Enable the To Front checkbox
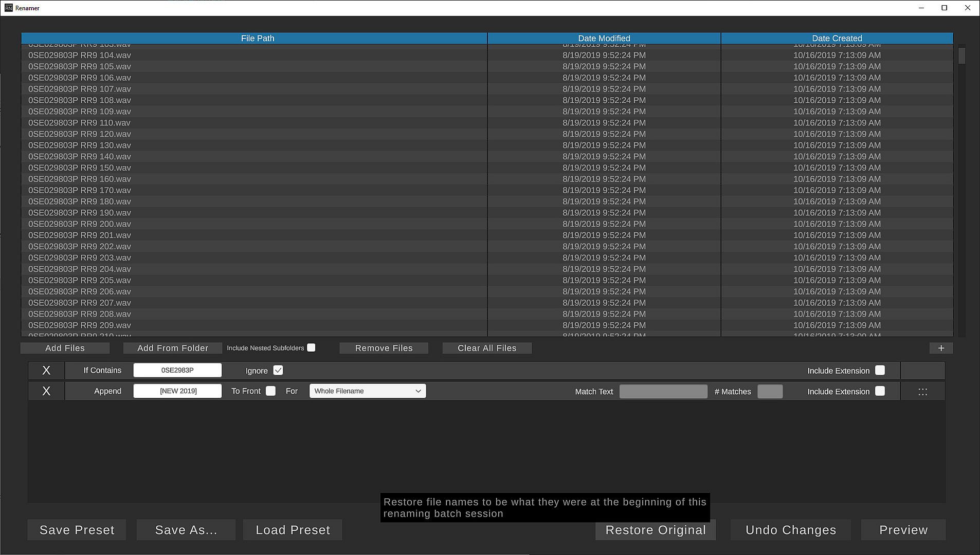This screenshot has width=980, height=555. click(x=270, y=391)
